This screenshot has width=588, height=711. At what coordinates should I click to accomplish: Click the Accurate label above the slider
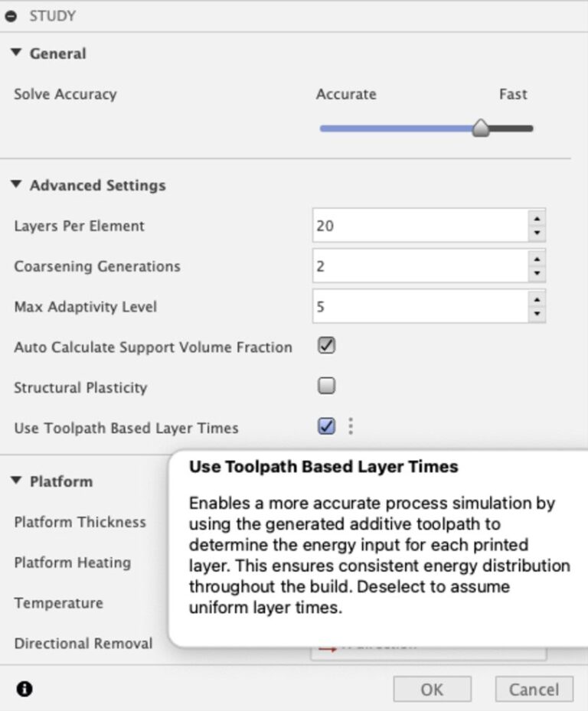pyautogui.click(x=345, y=94)
